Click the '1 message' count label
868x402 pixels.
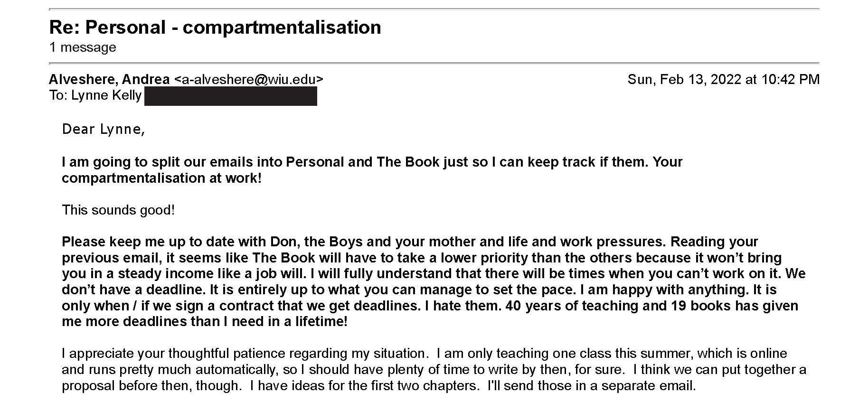(83, 47)
